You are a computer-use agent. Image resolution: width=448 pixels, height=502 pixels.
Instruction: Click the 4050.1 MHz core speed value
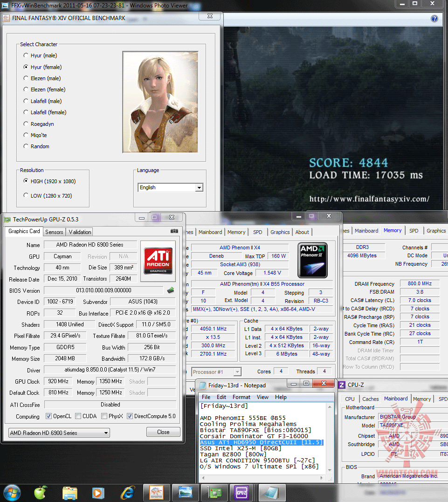[213, 329]
